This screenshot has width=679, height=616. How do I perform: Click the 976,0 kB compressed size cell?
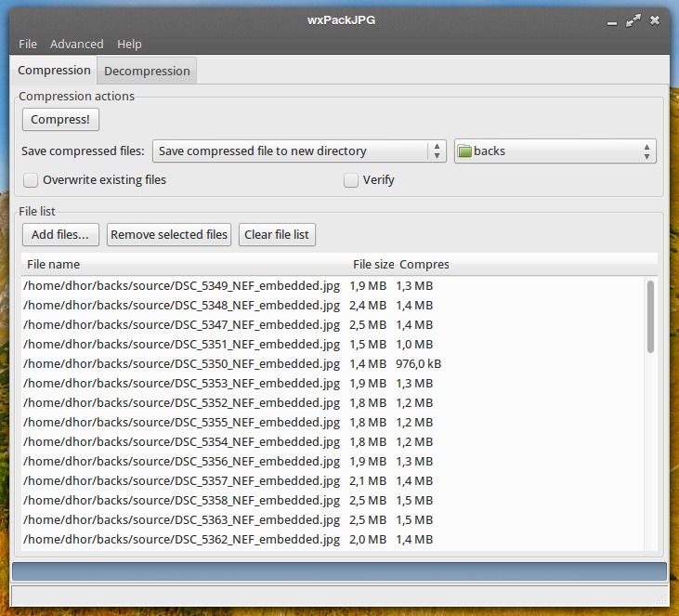(x=418, y=364)
